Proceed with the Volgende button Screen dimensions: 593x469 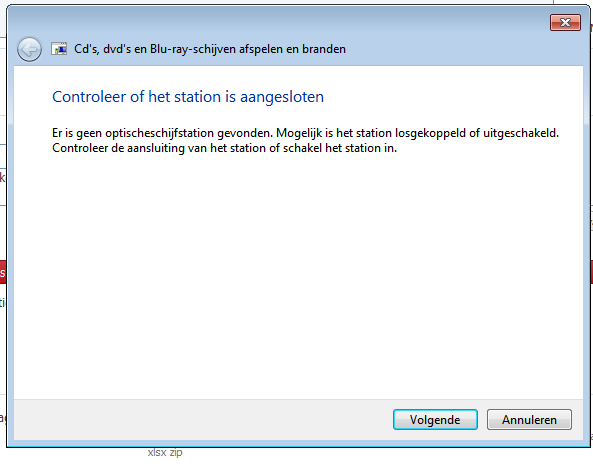435,419
